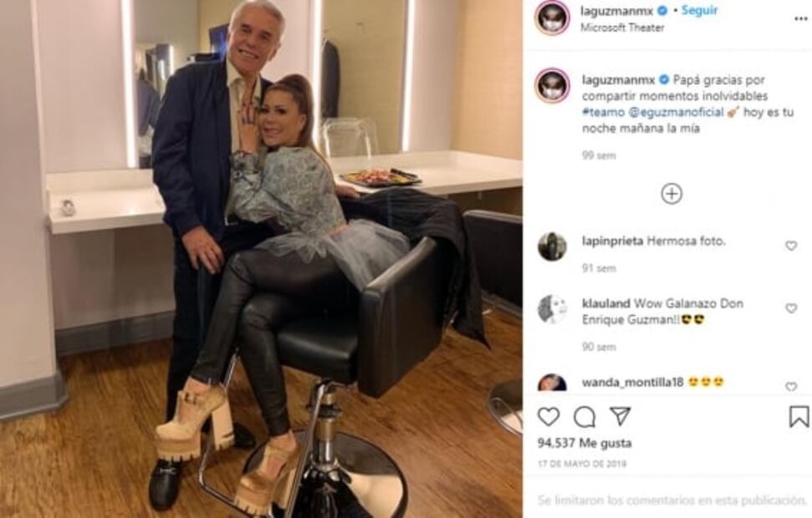
Task: Like wanda_montilla18's emoji comment
Action: pos(791,387)
